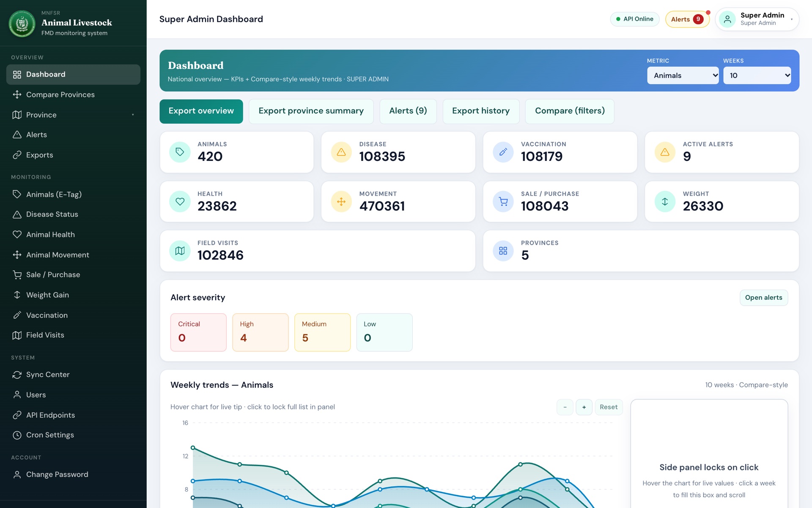
Task: Reset the weekly trends chart zoom
Action: (x=609, y=407)
